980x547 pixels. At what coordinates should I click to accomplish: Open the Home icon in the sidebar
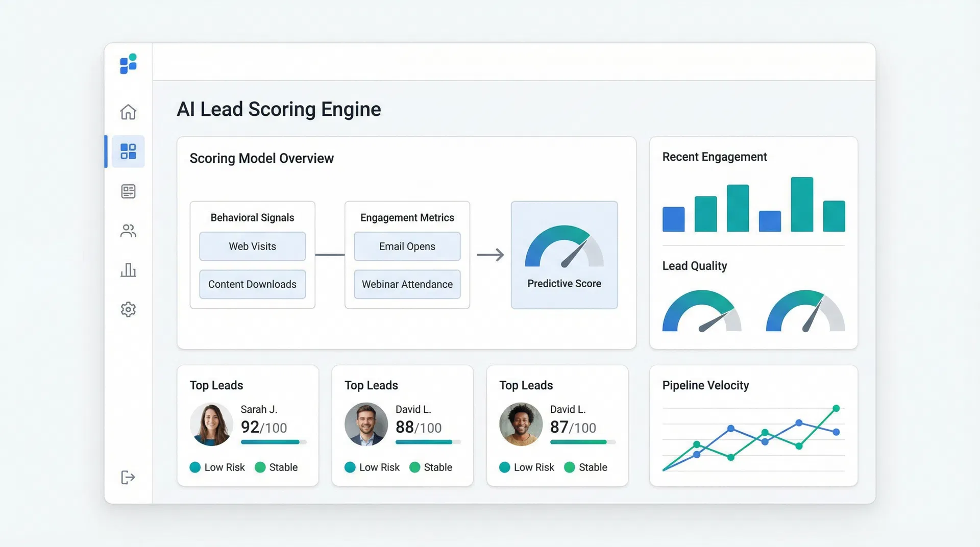pyautogui.click(x=128, y=112)
